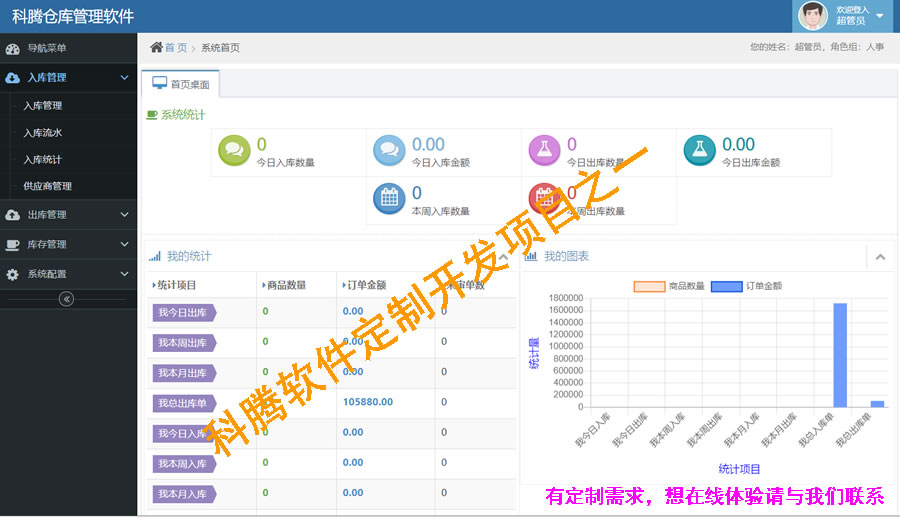Screen dimensions: 900x520
Task: Switch to the 首页桌面 tab
Action: pos(180,84)
